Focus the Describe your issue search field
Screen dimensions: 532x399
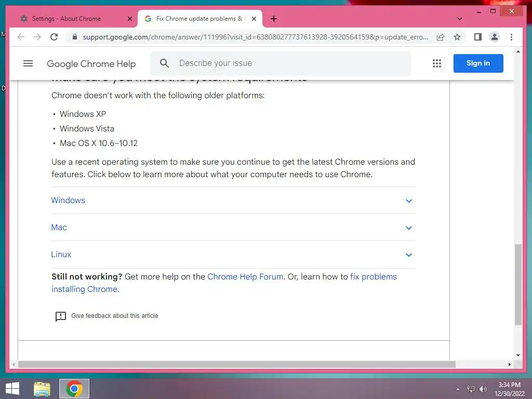(x=280, y=63)
